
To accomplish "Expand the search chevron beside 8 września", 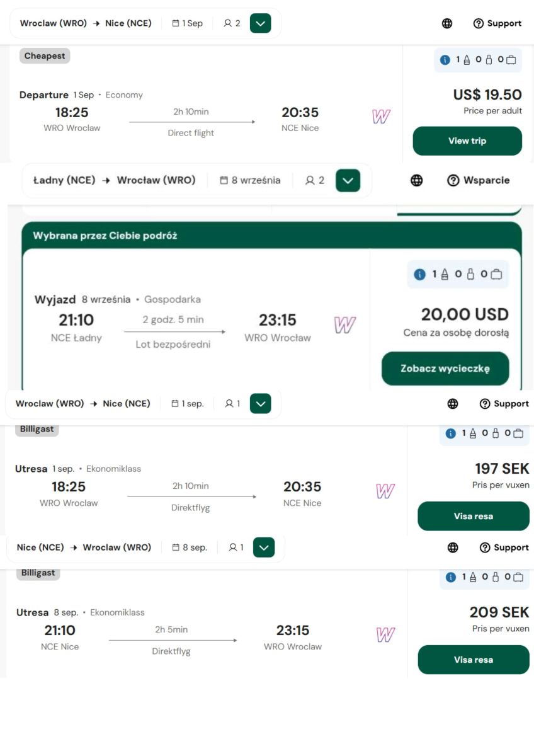I will pyautogui.click(x=348, y=181).
